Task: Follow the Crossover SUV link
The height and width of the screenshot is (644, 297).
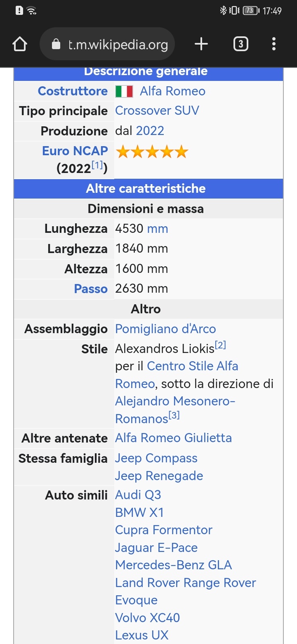Action: pyautogui.click(x=157, y=111)
